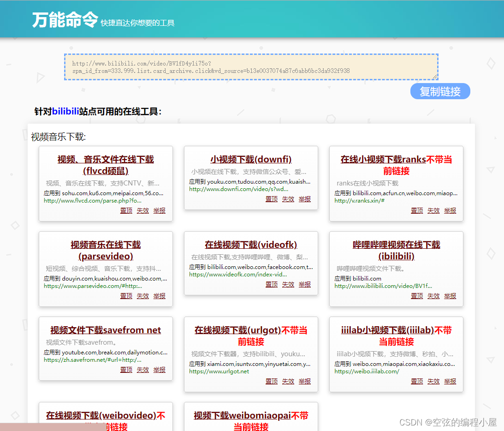Click 失效 in the urlgot card
Screen dimensions: 504x431
288,382
